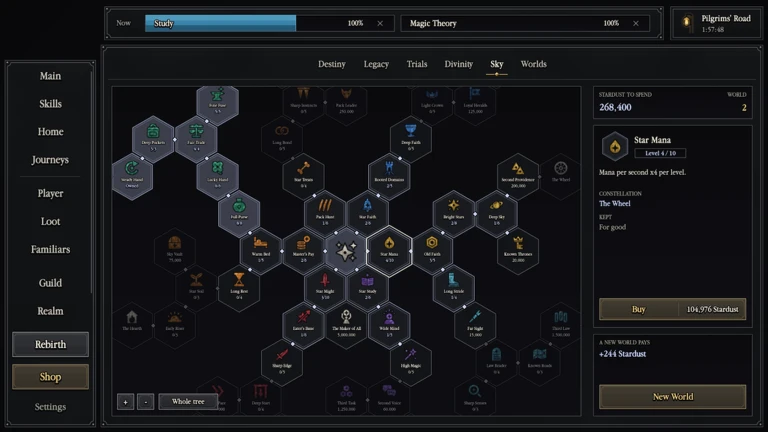The width and height of the screenshot is (768, 432).
Task: Show the Whole tree view
Action: [188, 402]
